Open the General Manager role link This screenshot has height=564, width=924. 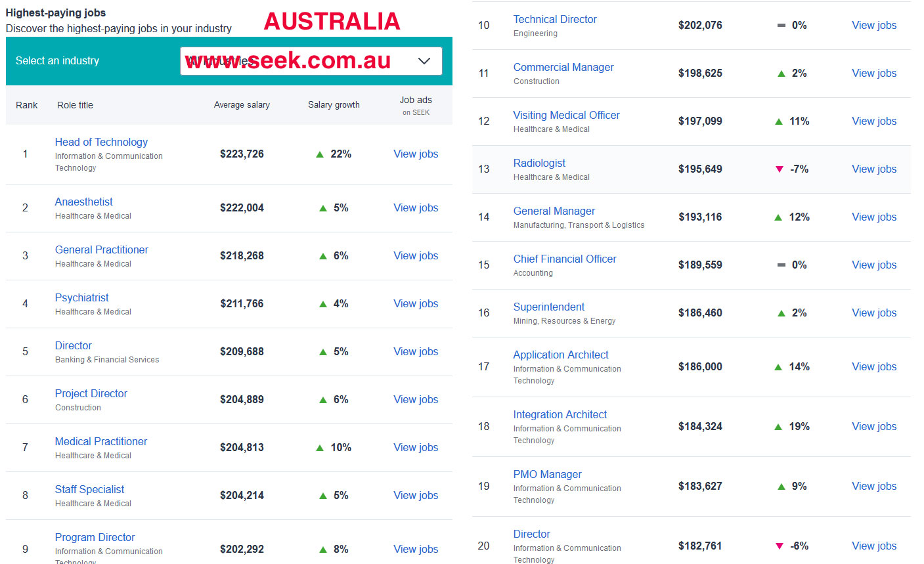(x=554, y=211)
